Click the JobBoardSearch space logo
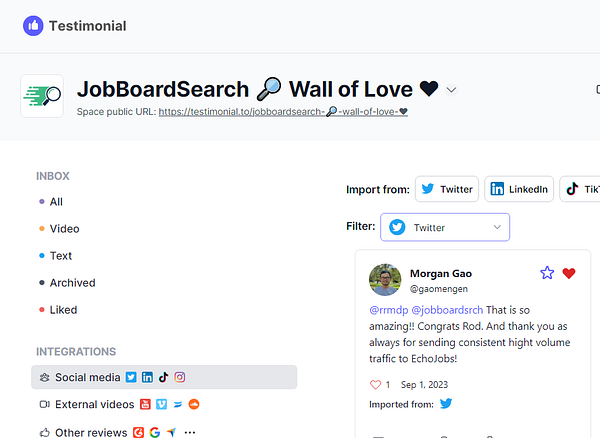This screenshot has height=438, width=600. 42,96
